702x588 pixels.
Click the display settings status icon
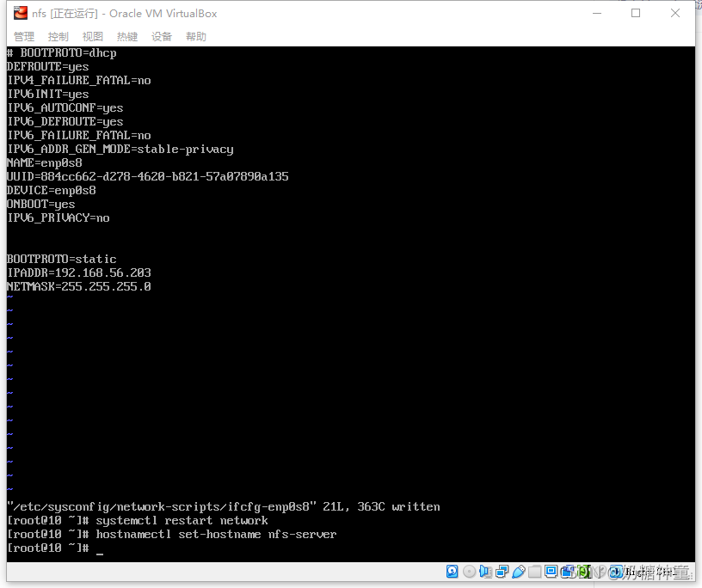point(551,572)
